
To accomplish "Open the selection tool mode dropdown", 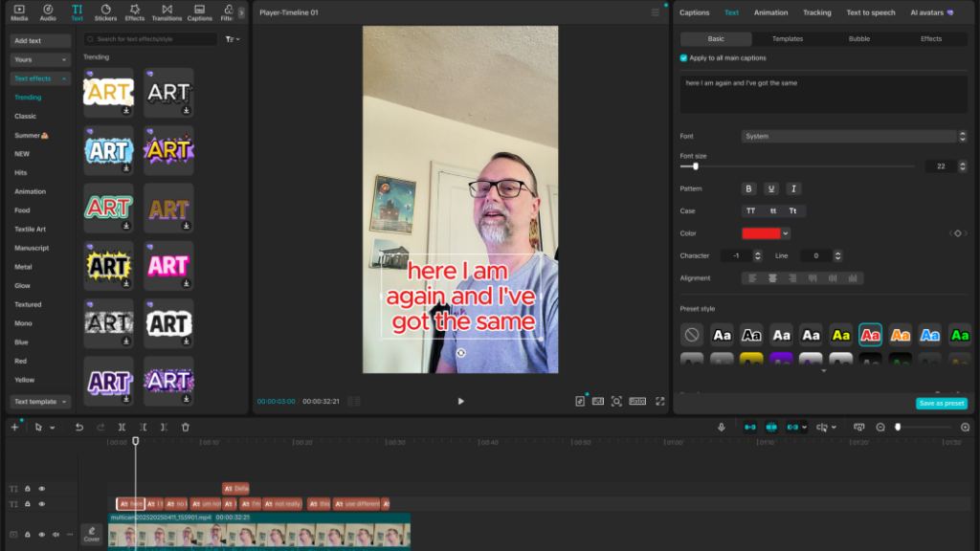I will click(x=53, y=428).
